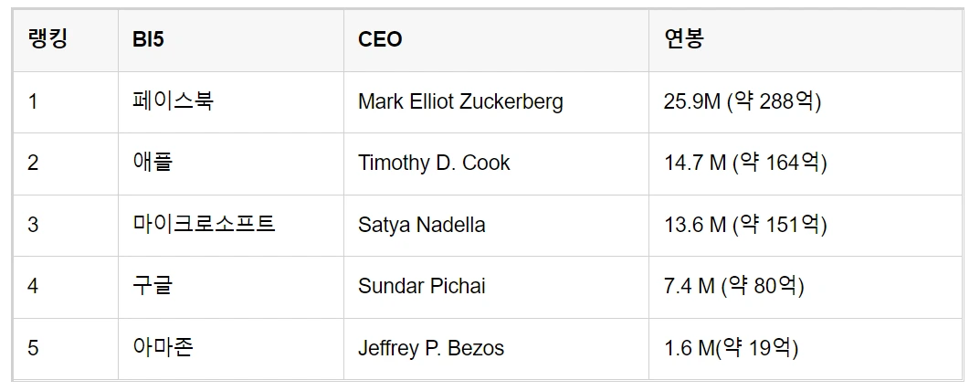Click the 애플 company cell
This screenshot has height=391, width=980.
point(153,163)
